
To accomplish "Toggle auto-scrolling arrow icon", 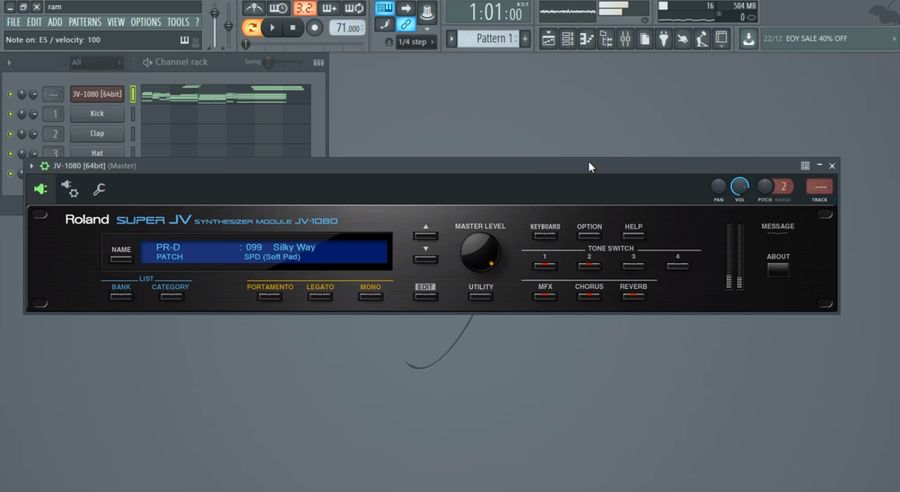I will tap(406, 8).
